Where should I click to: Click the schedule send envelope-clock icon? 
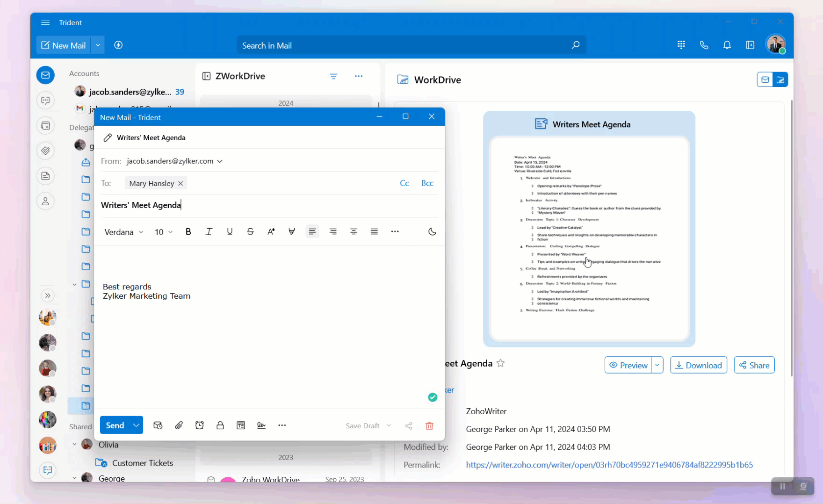(x=158, y=425)
